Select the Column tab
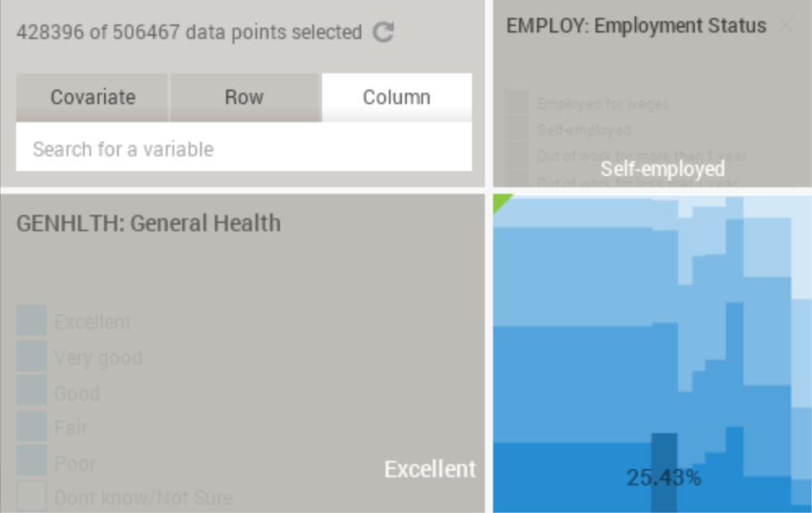The width and height of the screenshot is (812, 513). point(397,98)
